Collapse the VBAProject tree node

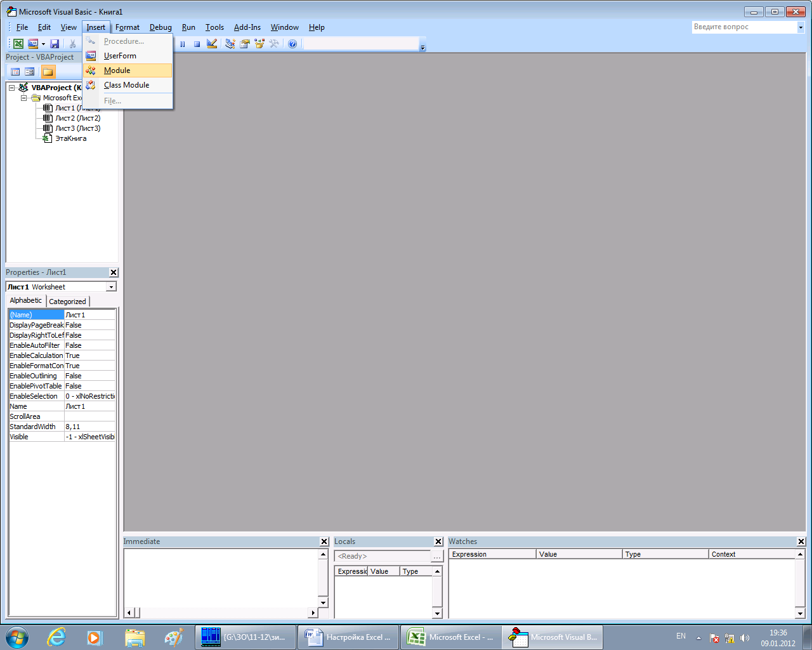coord(12,88)
